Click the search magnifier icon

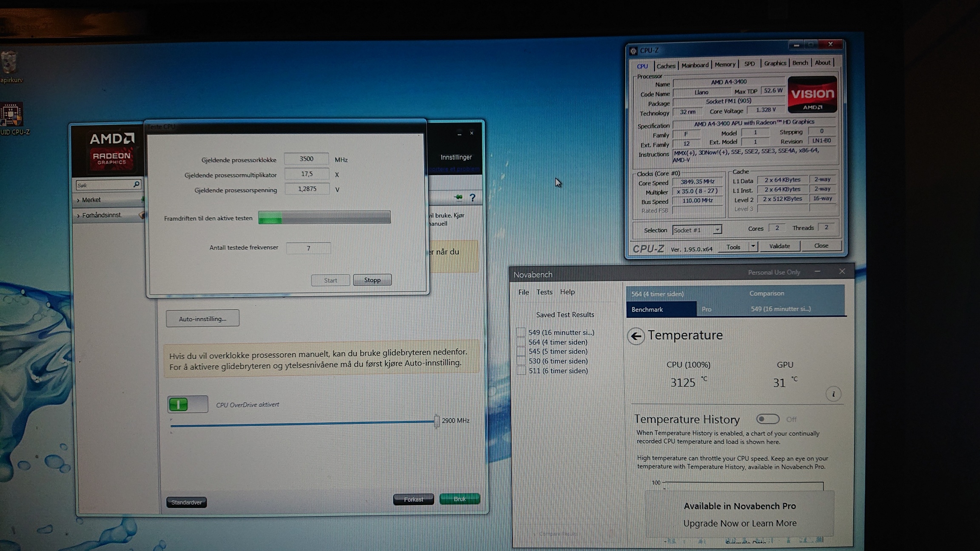(x=137, y=184)
